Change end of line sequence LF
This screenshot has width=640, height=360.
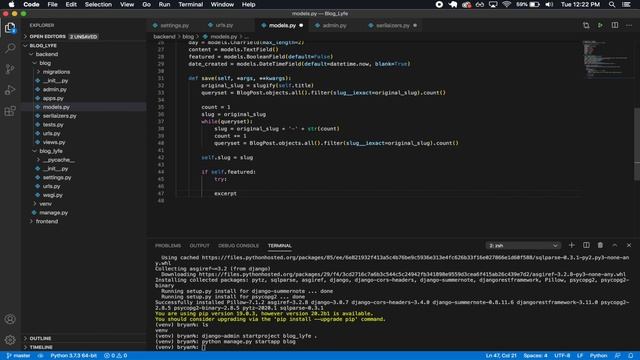[x=580, y=356]
